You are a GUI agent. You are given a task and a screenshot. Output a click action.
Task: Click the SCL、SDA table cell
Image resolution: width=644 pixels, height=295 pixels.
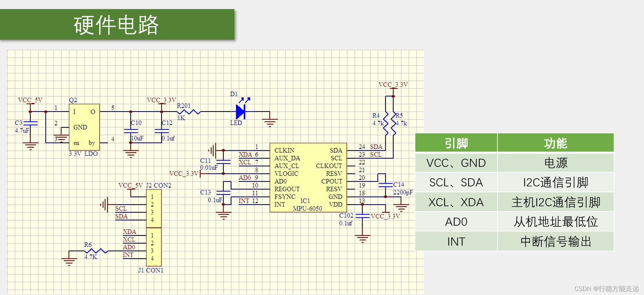pos(456,182)
